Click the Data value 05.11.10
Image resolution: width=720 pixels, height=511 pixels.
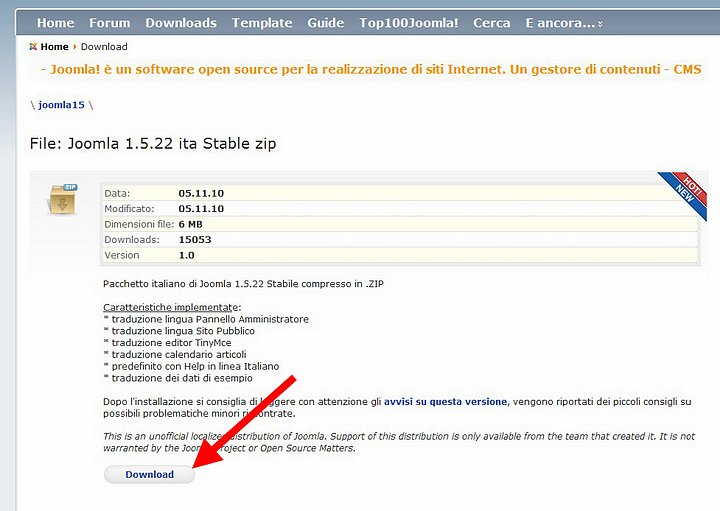[x=201, y=193]
